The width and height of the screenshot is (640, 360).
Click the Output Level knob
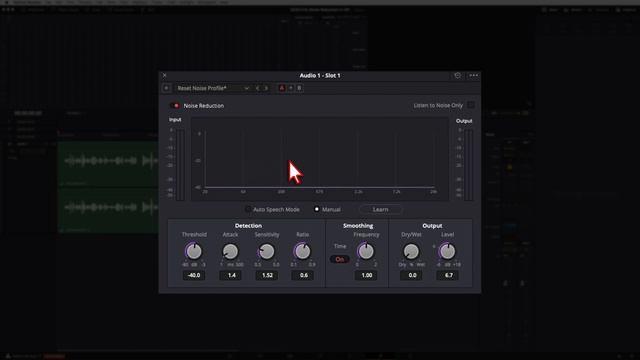coord(447,251)
